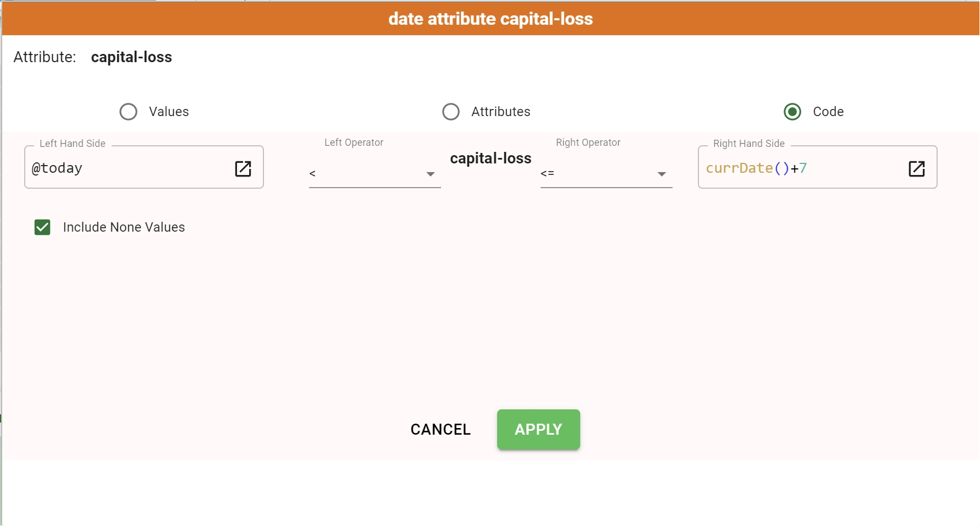This screenshot has width=980, height=526.
Task: Click the 'Attributes' option label text
Action: pos(501,112)
